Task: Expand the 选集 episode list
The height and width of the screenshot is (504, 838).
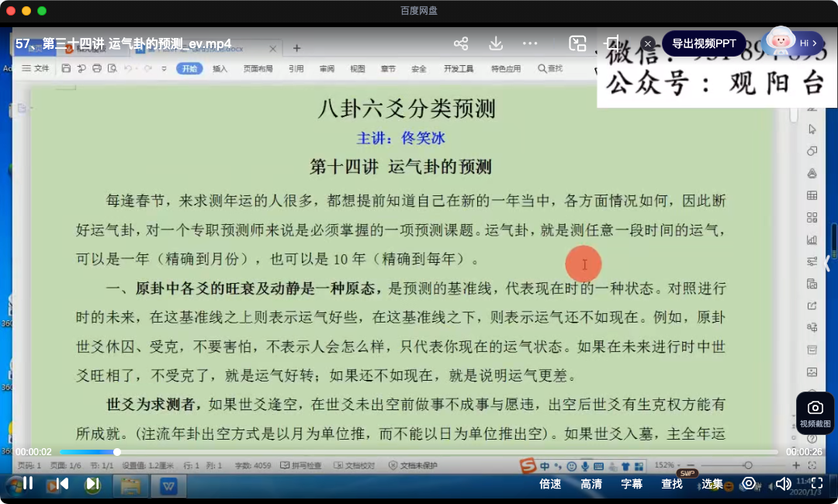Action: pos(712,484)
